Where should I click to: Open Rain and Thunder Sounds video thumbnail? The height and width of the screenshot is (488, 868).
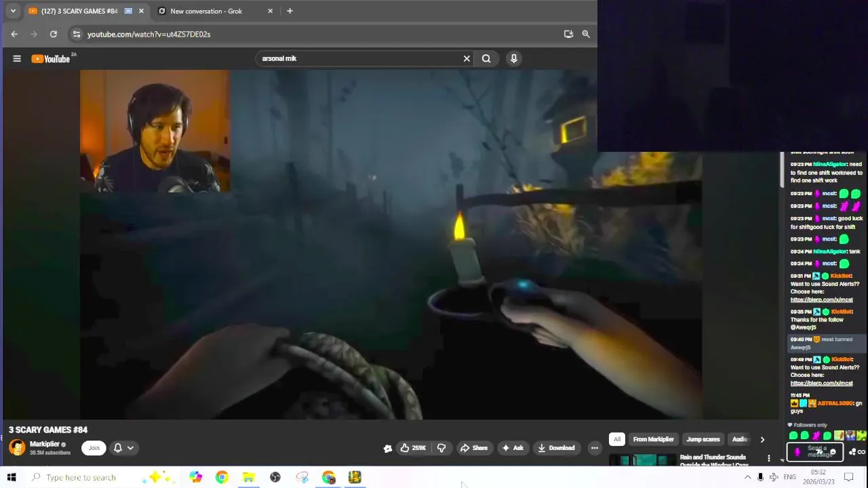coord(643,460)
